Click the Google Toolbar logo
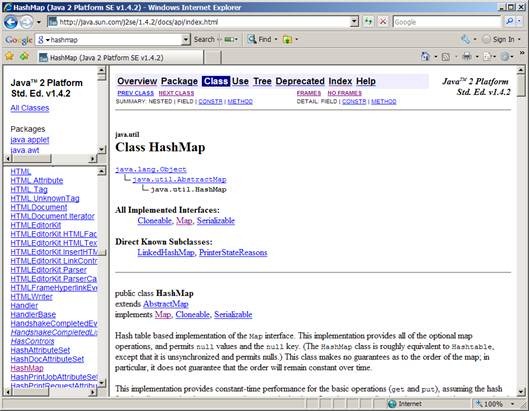The height and width of the screenshot is (411, 529). click(x=18, y=40)
